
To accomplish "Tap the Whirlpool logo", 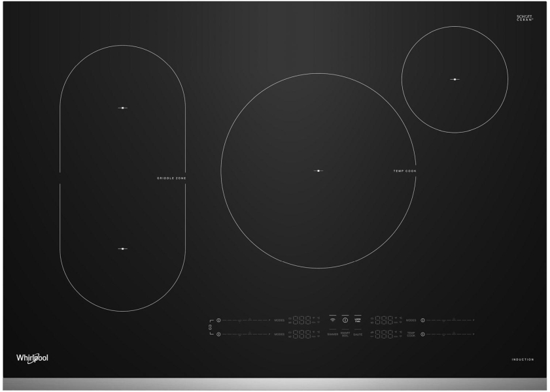I will point(32,358).
